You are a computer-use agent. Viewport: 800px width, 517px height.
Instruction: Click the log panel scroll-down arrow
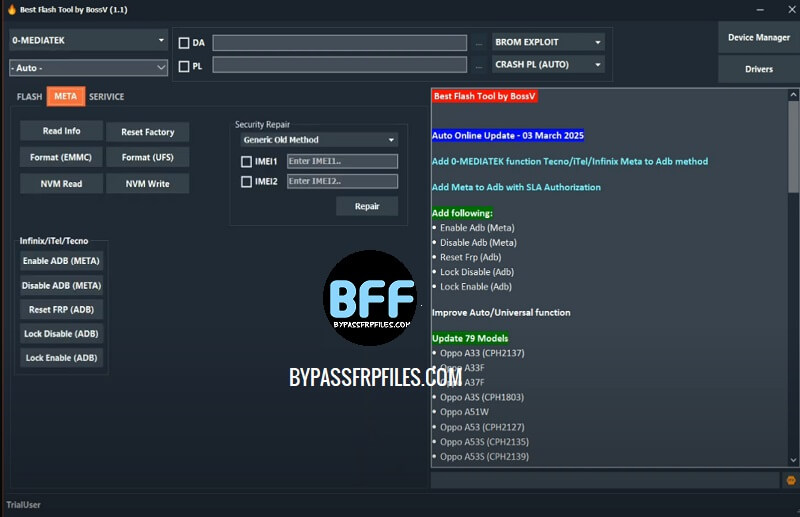point(793,460)
